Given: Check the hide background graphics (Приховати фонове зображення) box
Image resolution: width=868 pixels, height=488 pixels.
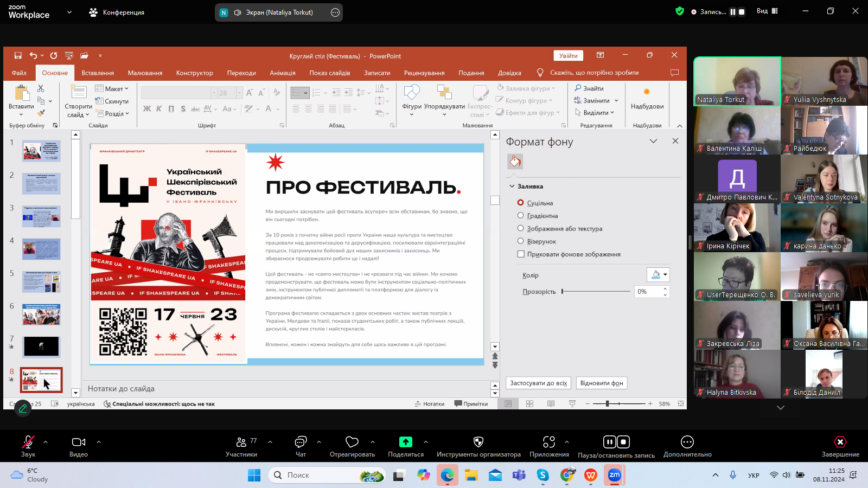Looking at the screenshot, I should click(521, 254).
